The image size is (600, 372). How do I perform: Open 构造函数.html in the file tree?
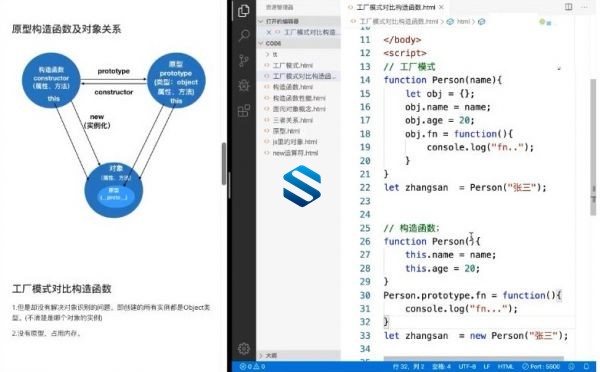tap(293, 87)
